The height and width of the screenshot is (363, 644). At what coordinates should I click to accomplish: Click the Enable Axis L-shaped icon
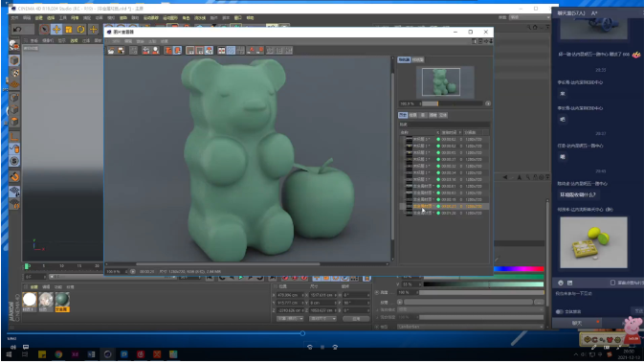pos(14,137)
